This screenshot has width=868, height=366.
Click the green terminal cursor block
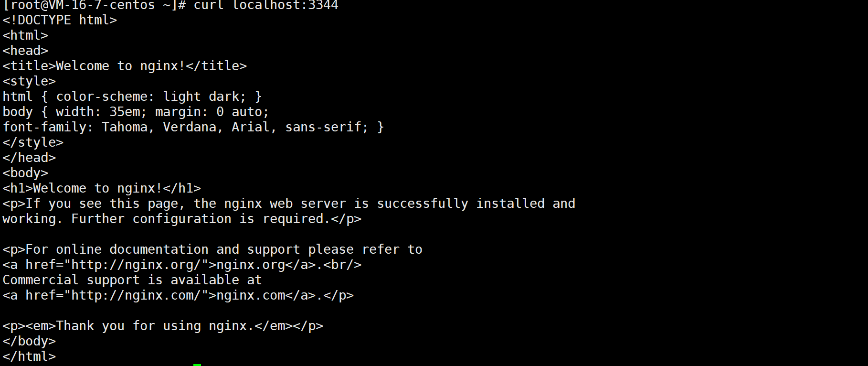[197, 365]
